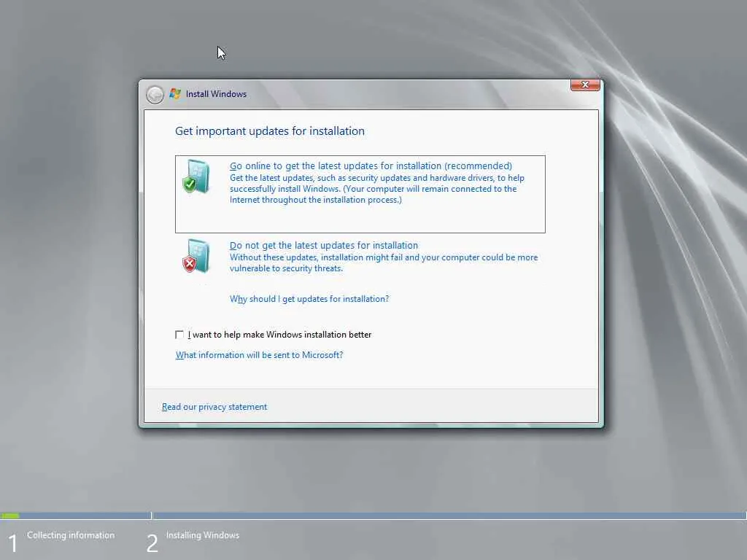Open Read our privacy statement link
The image size is (747, 560).
(x=214, y=407)
